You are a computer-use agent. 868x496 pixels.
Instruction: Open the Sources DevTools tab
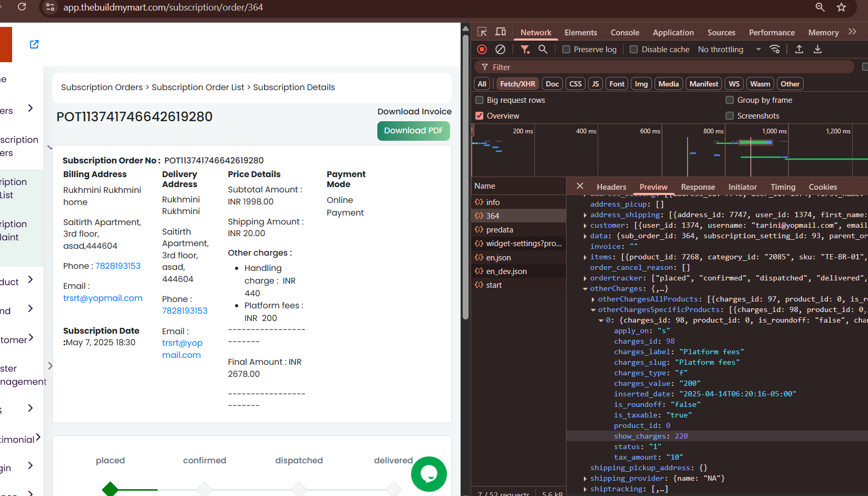[x=721, y=32]
